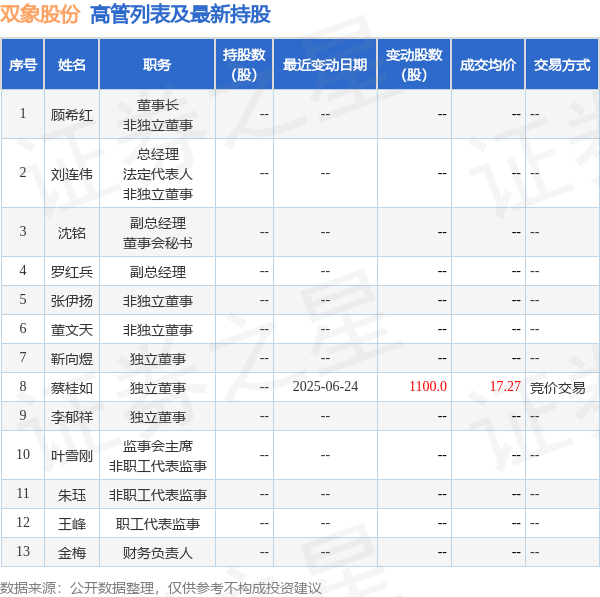Select the name 金梅
This screenshot has width=600, height=597.
72,553
